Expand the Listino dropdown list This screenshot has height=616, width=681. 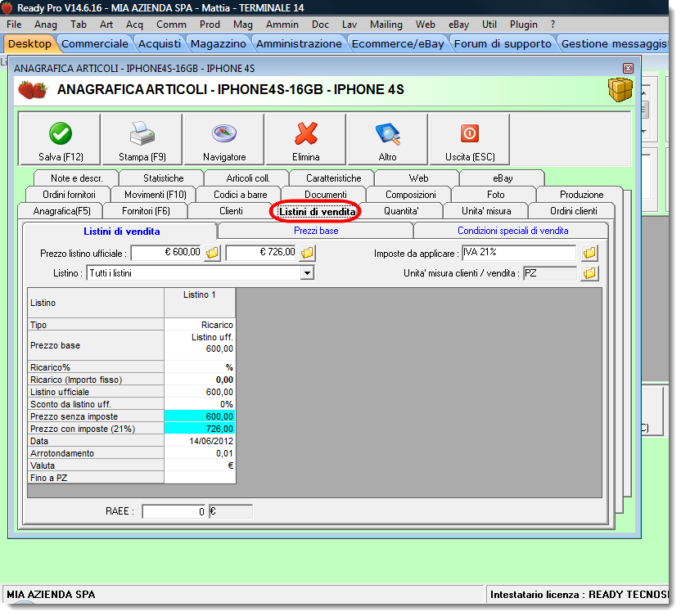pos(308,273)
